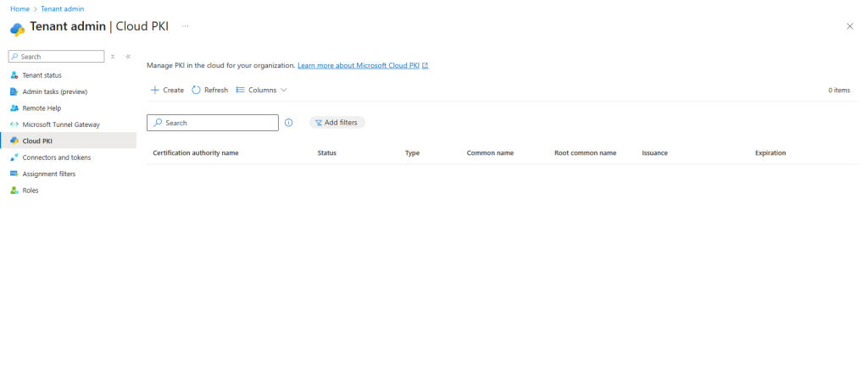Image resolution: width=868 pixels, height=370 pixels.
Task: Click the info icon beside search box
Action: (288, 123)
